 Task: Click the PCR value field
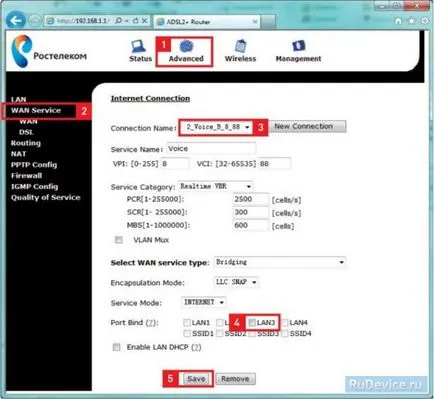[x=250, y=199]
